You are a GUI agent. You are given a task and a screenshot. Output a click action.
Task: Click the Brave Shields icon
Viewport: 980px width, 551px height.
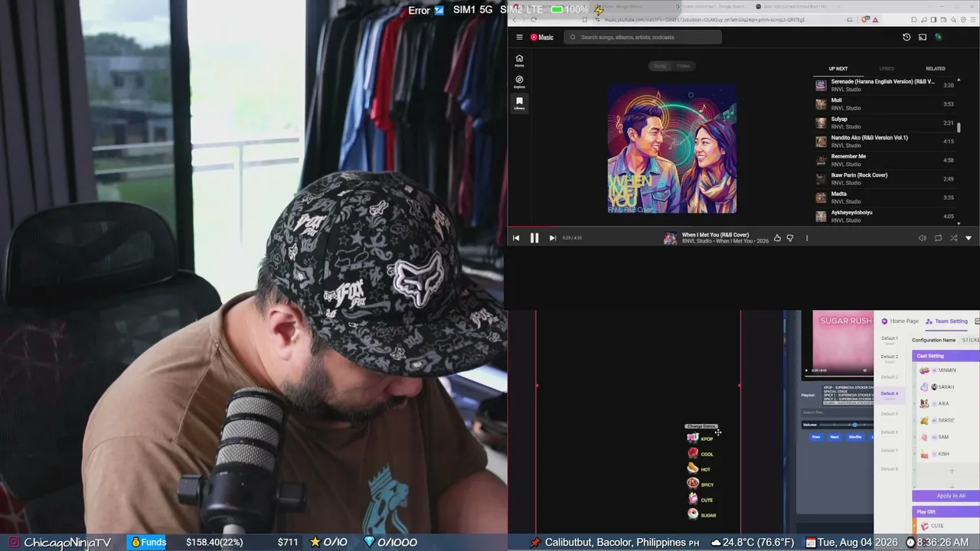(x=866, y=19)
